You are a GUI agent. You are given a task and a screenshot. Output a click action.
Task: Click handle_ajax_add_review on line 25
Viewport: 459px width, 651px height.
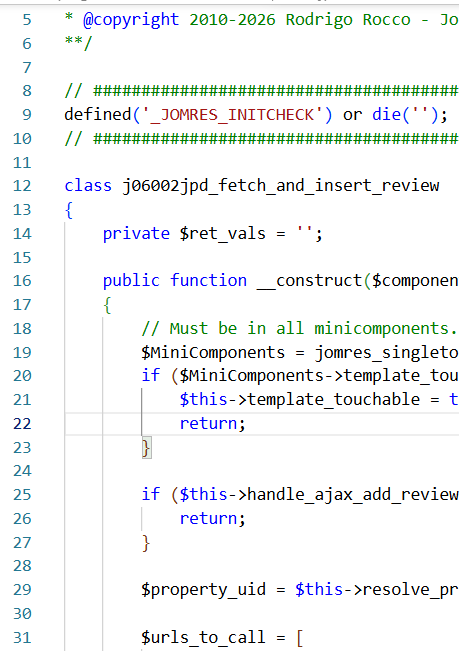(x=353, y=495)
